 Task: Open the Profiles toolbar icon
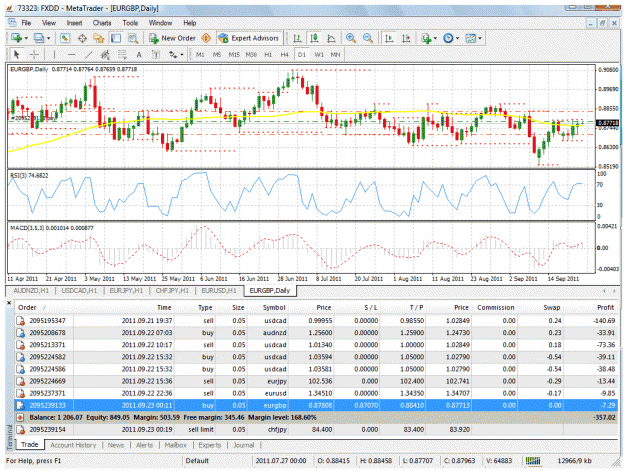click(x=39, y=38)
